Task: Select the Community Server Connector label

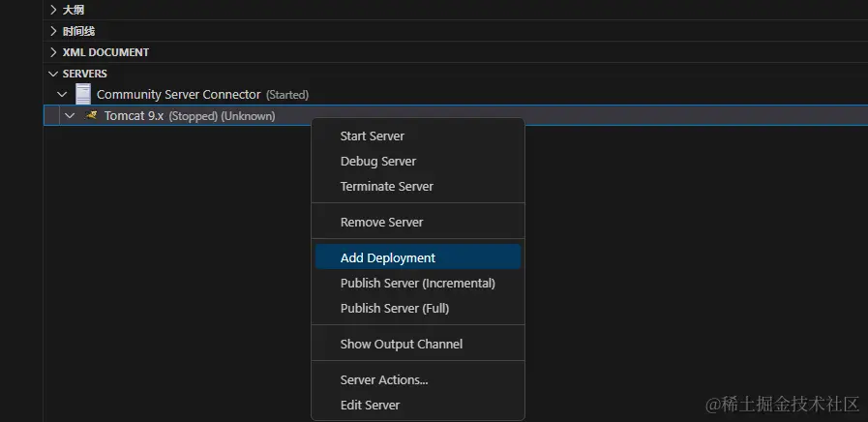Action: (178, 95)
